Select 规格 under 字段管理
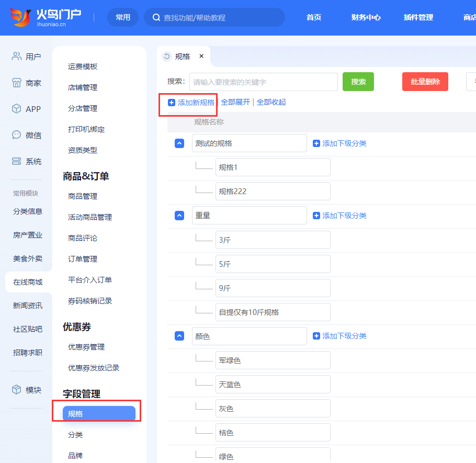This screenshot has height=463, width=476. pyautogui.click(x=99, y=413)
